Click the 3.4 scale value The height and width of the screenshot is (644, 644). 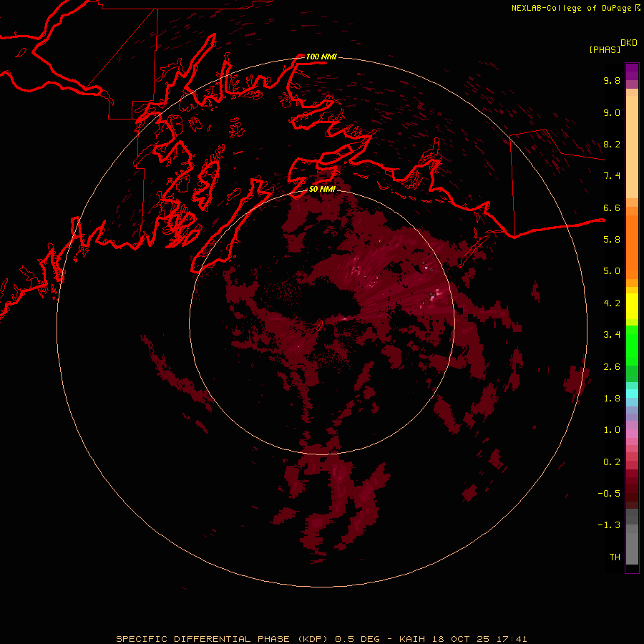click(612, 335)
